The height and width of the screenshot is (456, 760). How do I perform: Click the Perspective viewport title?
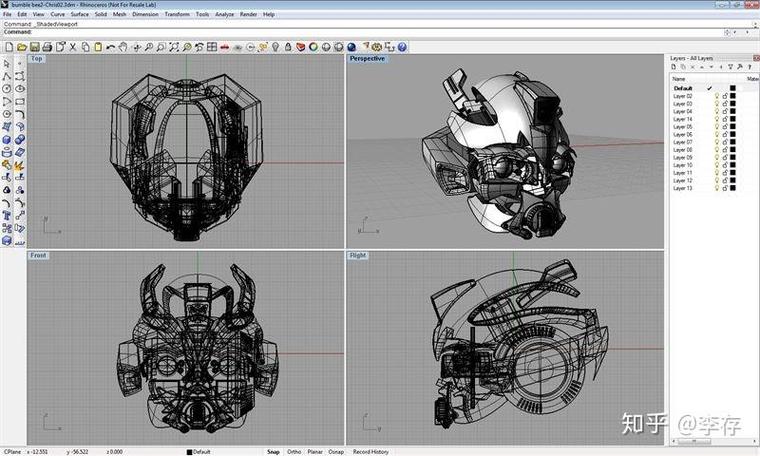tap(367, 59)
